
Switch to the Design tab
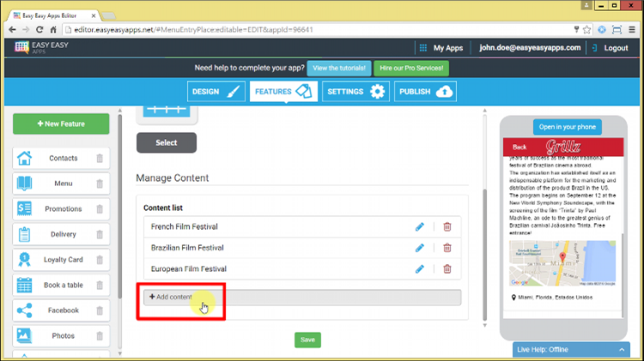216,92
